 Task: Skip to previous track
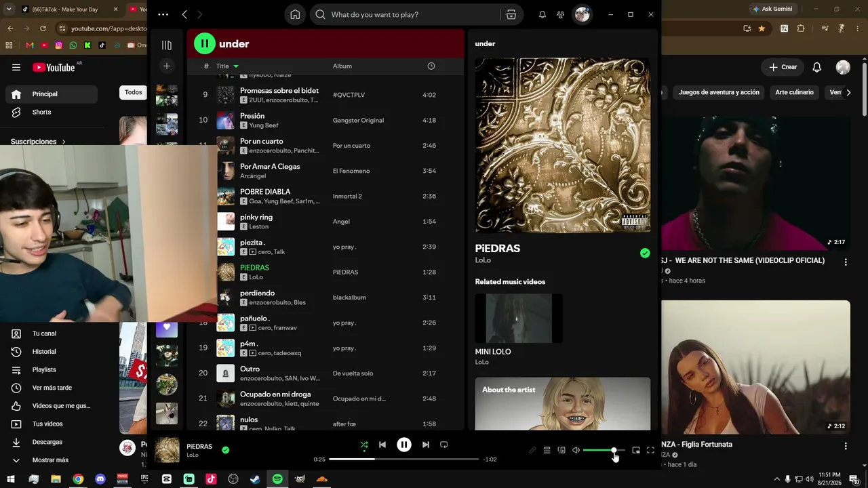pyautogui.click(x=382, y=445)
